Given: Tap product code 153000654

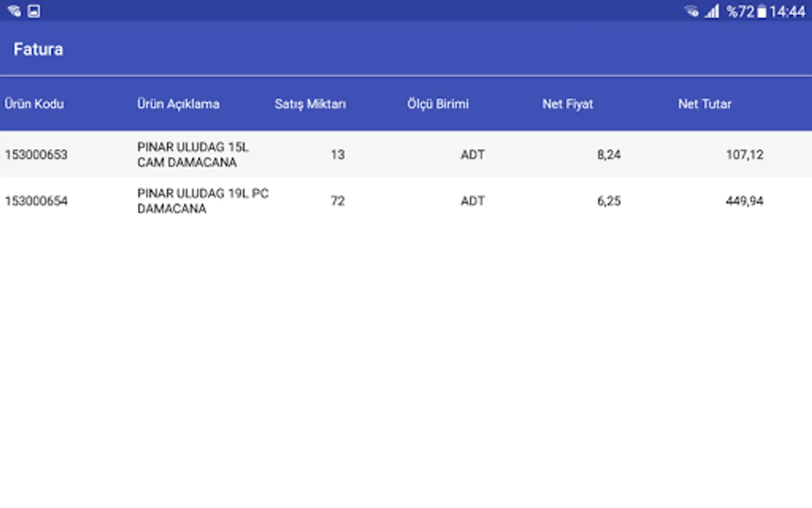Looking at the screenshot, I should tap(36, 201).
